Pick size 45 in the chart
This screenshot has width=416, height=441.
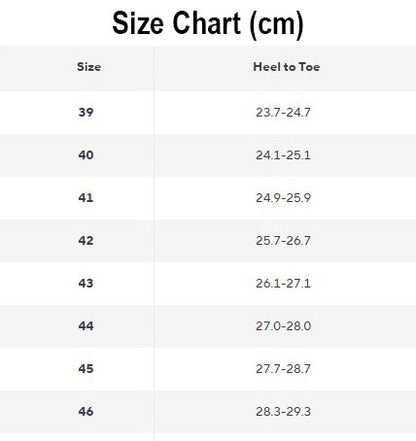pos(86,368)
